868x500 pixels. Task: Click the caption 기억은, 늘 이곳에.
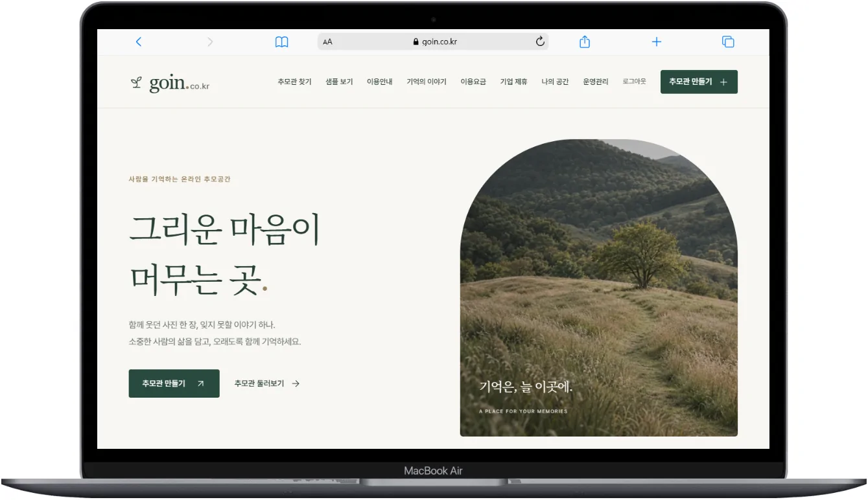(526, 387)
